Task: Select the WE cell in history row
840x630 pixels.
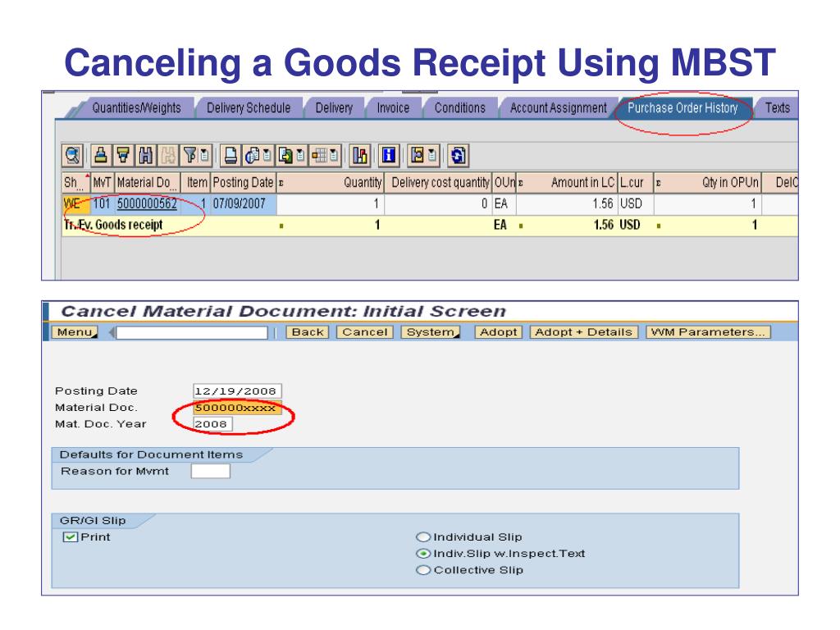Action: click(x=75, y=203)
